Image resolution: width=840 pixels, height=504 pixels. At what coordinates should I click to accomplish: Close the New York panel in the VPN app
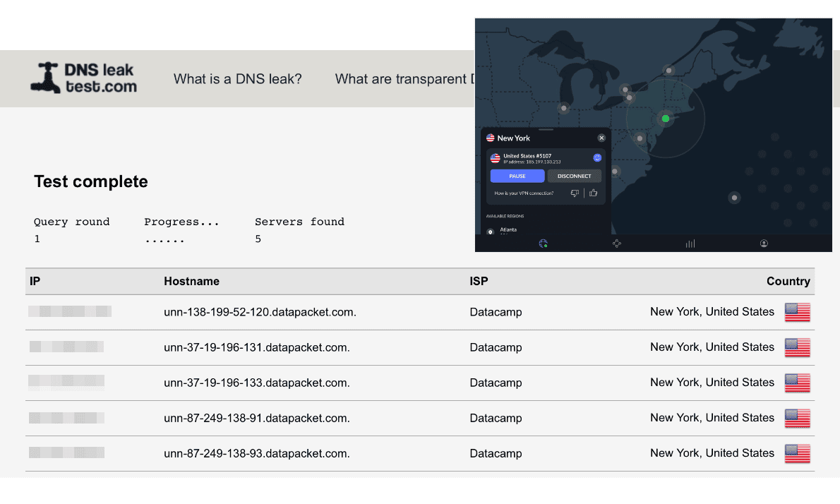pos(601,138)
